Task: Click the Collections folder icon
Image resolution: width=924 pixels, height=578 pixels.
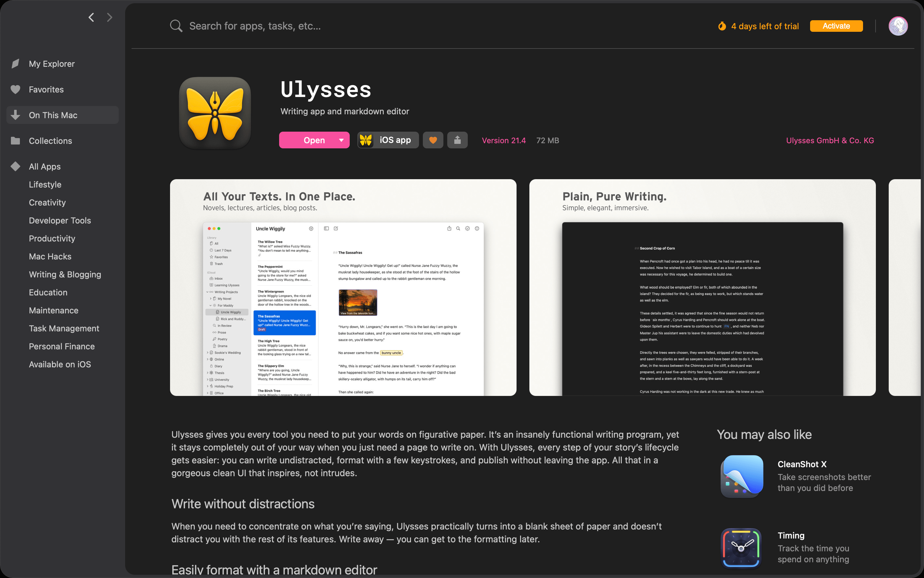Action: tap(15, 141)
